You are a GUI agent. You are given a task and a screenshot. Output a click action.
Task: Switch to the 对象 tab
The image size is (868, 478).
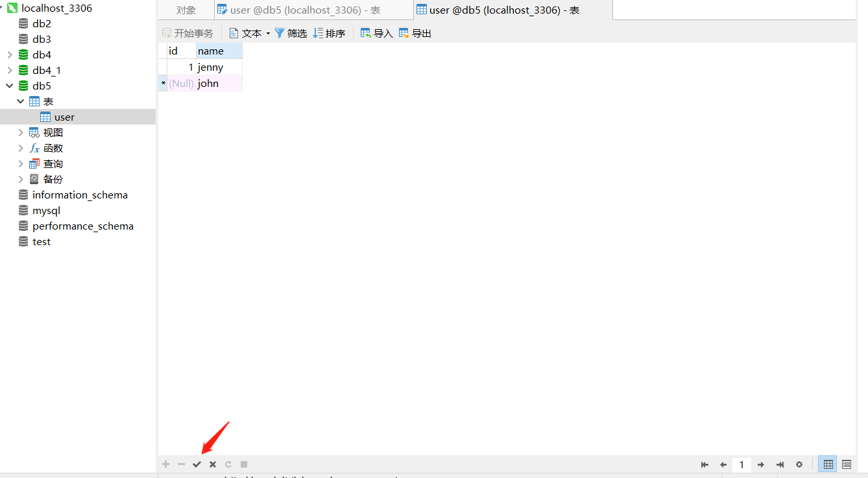pos(186,10)
